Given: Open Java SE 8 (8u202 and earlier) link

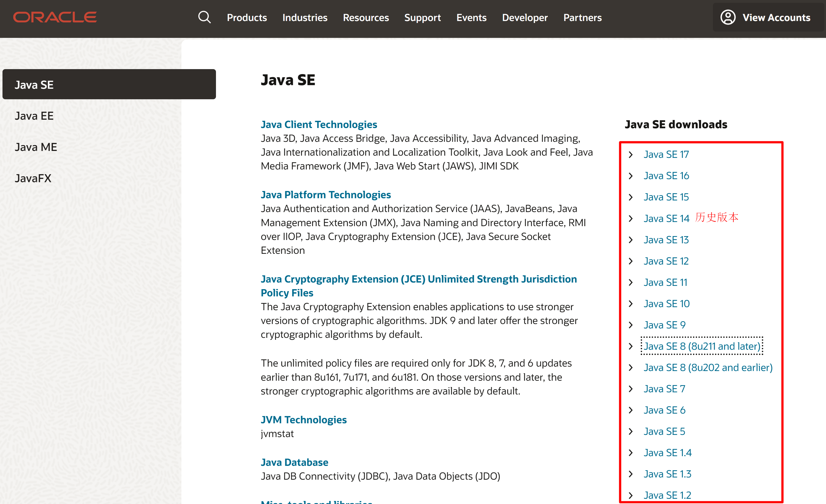Looking at the screenshot, I should coord(708,368).
